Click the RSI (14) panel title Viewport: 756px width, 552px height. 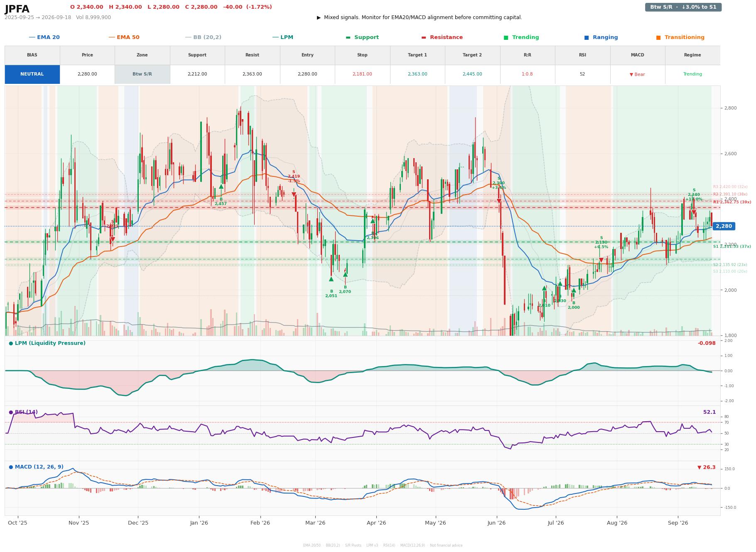pos(23,412)
